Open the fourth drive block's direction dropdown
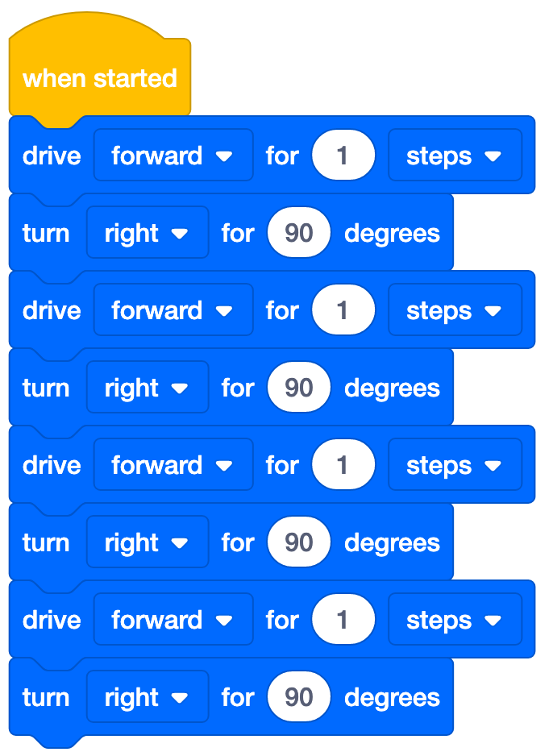 coord(173,619)
